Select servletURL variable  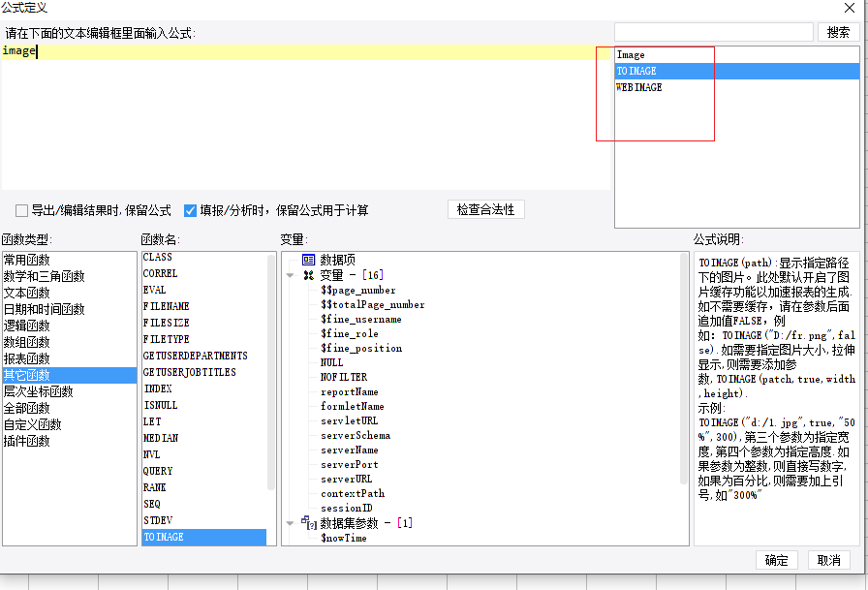(x=350, y=420)
